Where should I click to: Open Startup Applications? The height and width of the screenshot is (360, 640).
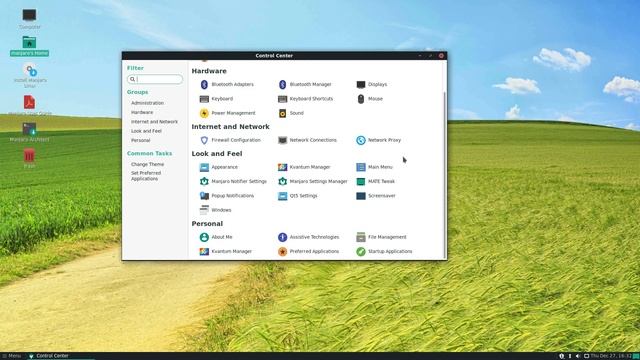pyautogui.click(x=384, y=251)
